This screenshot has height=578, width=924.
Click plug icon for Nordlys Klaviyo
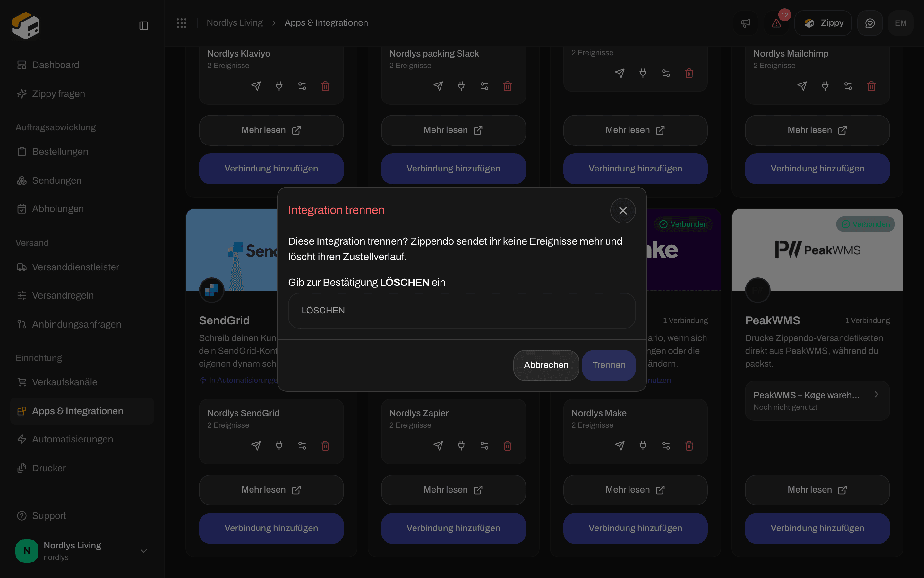(279, 86)
